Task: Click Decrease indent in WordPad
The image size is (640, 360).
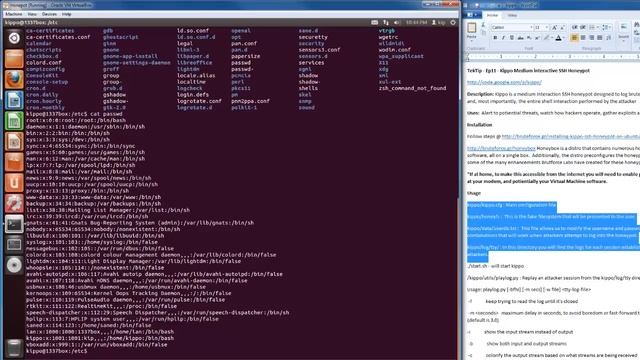Action: 575,27
